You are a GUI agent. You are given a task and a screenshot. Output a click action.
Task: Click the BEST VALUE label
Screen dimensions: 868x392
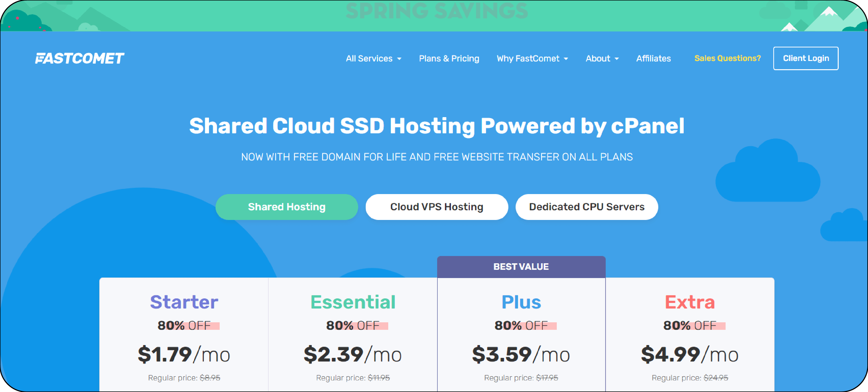tap(521, 267)
